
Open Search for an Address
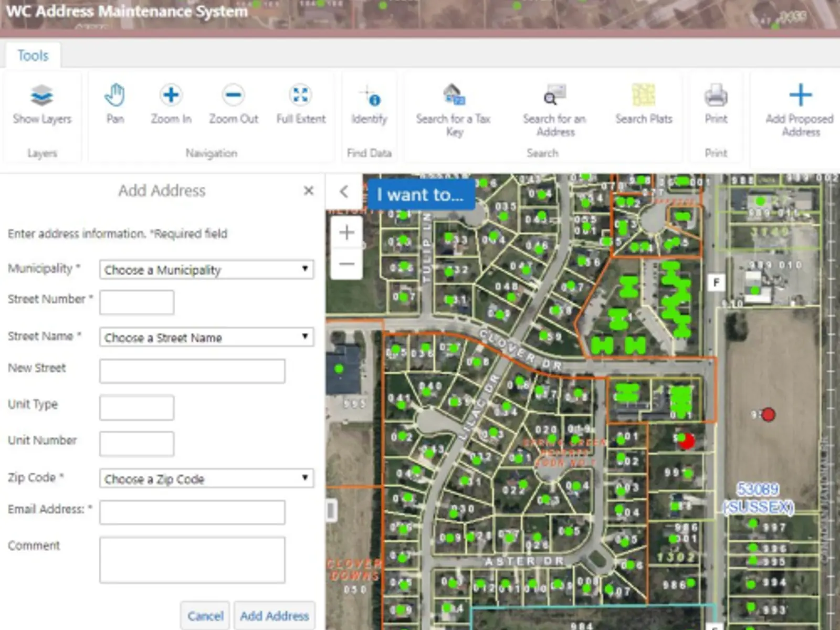(x=555, y=110)
